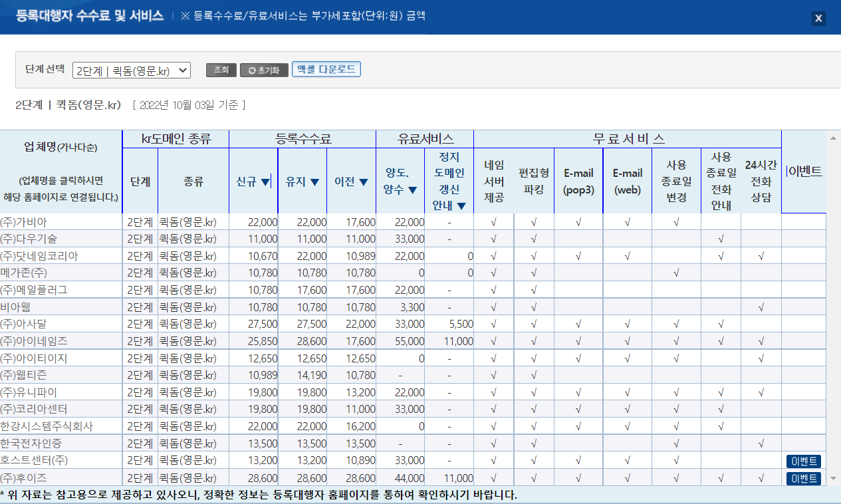Click (주)다우기술 종료일 전화 안내 checkmark
Screen dimensions: 841x504
tap(721, 239)
